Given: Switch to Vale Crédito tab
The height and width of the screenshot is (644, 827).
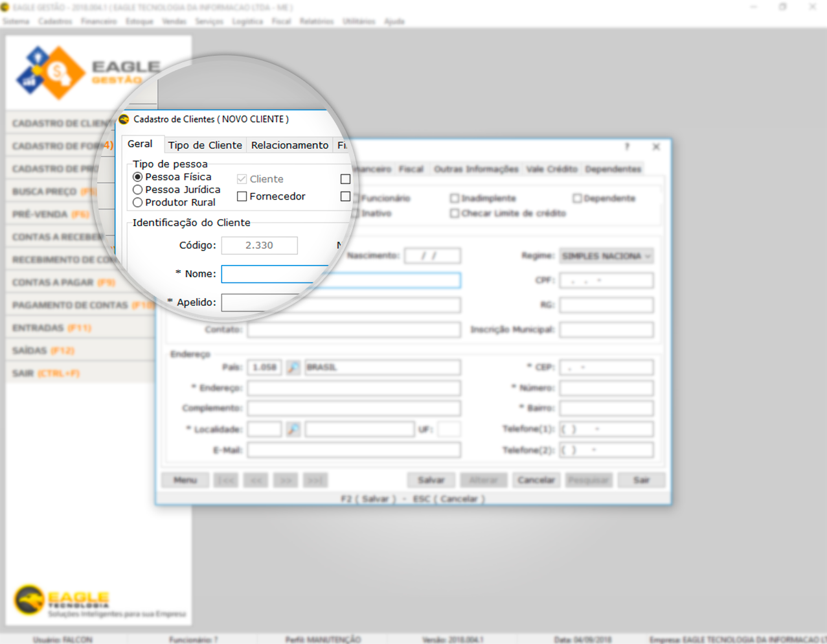Looking at the screenshot, I should [552, 169].
